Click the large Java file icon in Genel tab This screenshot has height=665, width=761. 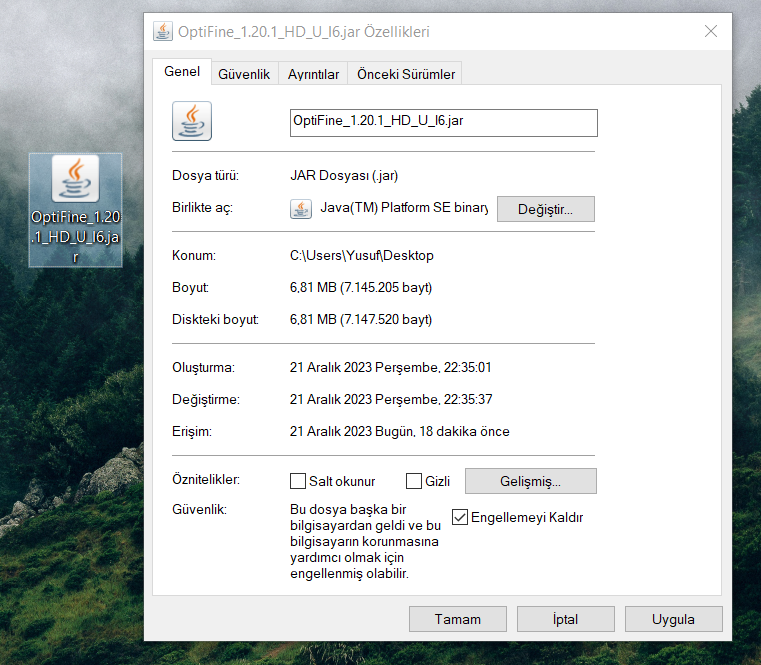click(192, 121)
